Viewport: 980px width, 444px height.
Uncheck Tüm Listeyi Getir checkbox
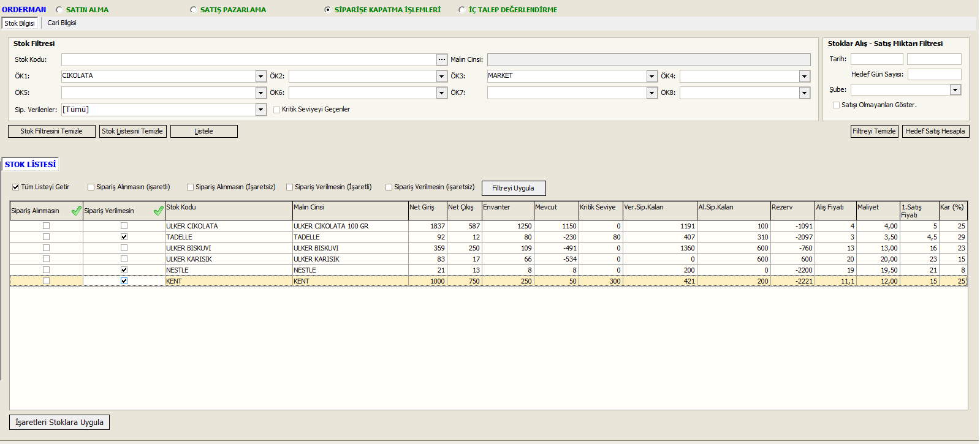point(16,187)
